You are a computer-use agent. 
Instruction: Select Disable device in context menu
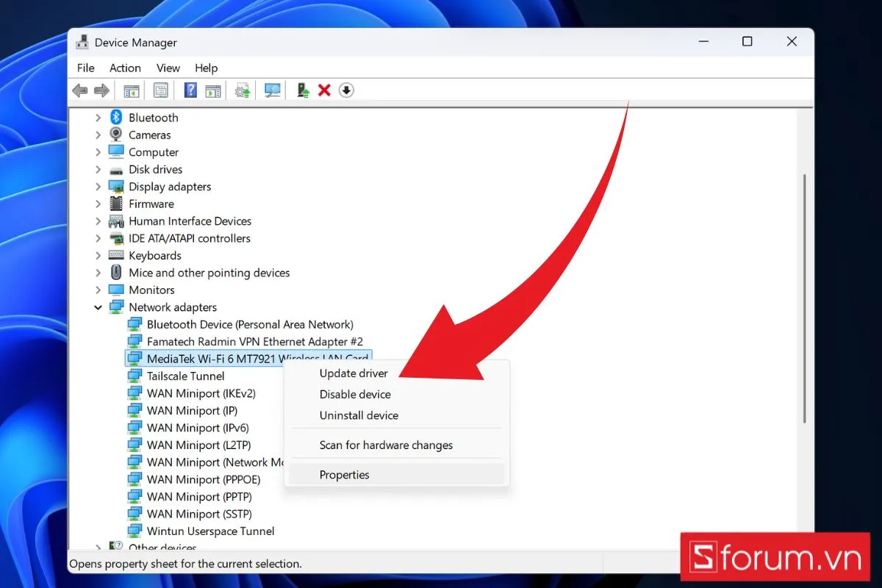(355, 395)
